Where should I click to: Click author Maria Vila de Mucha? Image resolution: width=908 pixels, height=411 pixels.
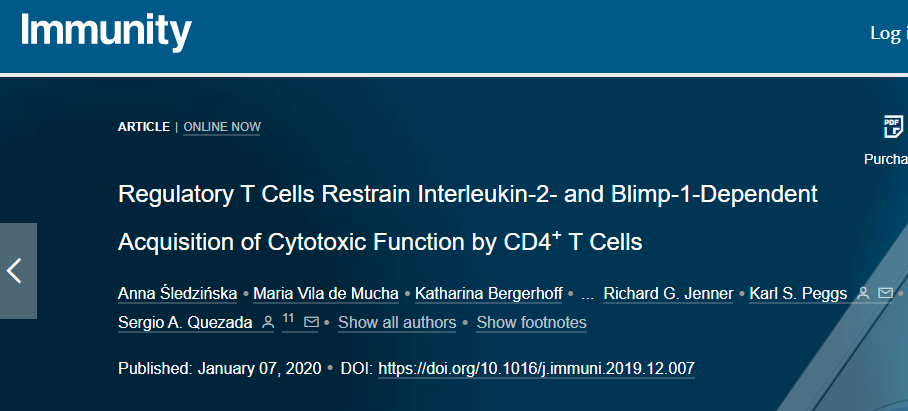(x=326, y=294)
